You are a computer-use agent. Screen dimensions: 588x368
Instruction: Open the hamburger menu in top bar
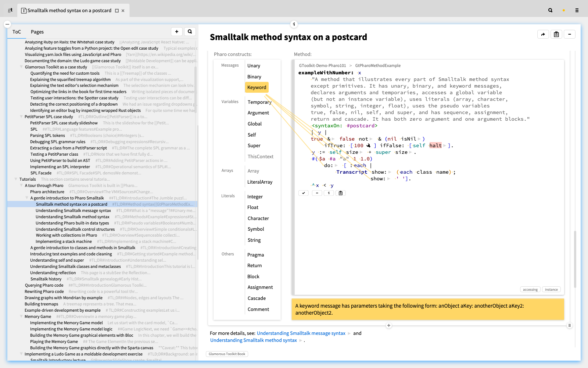577,10
